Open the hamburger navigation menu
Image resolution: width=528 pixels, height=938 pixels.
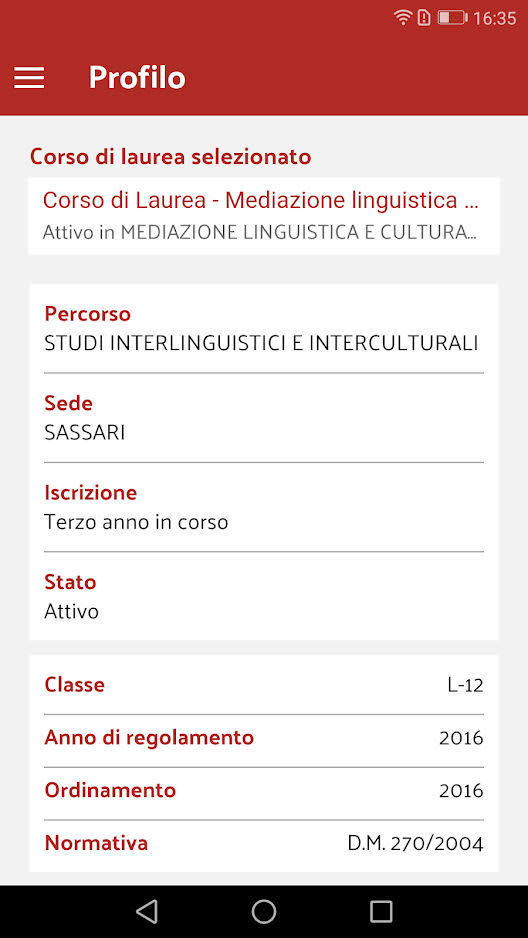tap(29, 77)
